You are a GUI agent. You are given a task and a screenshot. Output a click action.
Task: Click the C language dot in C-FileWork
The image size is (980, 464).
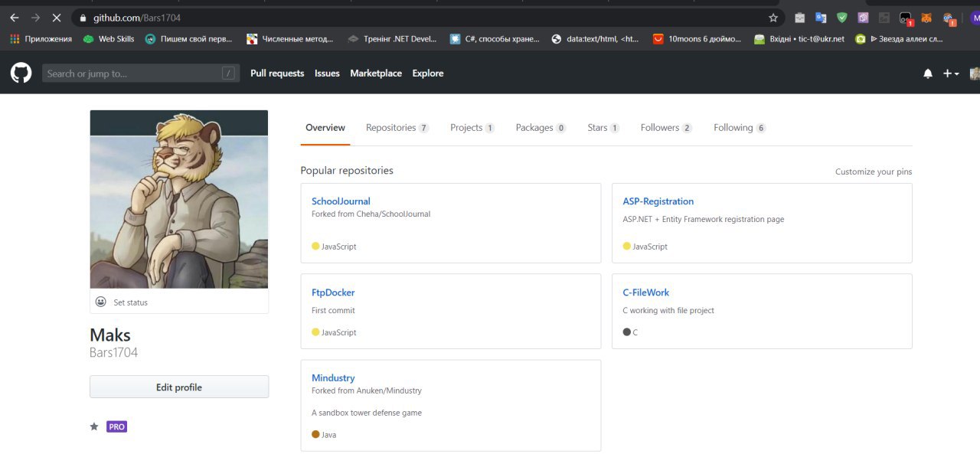pyautogui.click(x=627, y=332)
